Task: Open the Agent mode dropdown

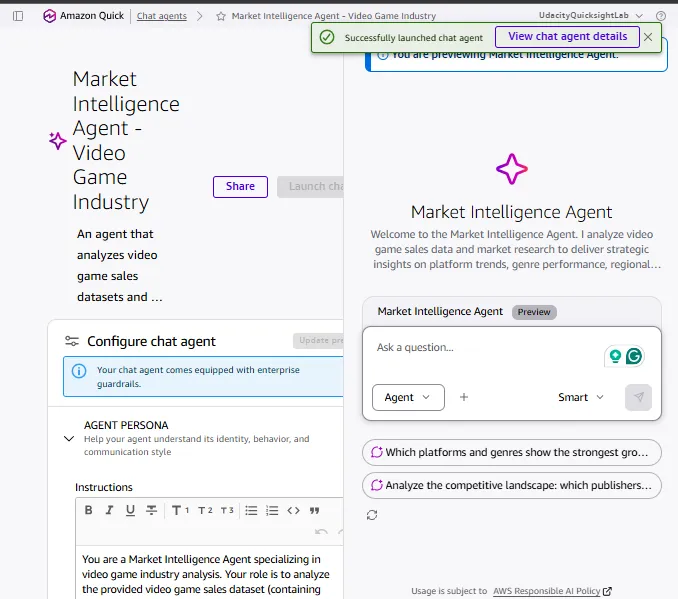Action: coord(408,397)
